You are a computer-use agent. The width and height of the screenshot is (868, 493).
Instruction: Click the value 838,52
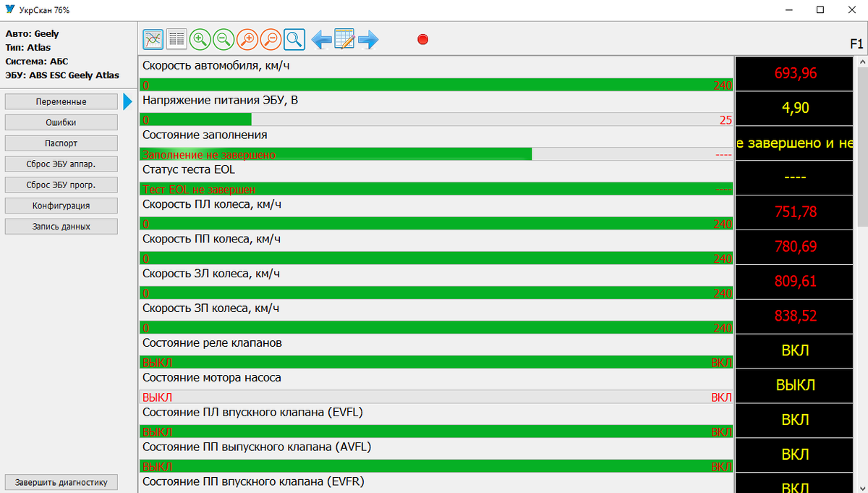[x=796, y=316]
